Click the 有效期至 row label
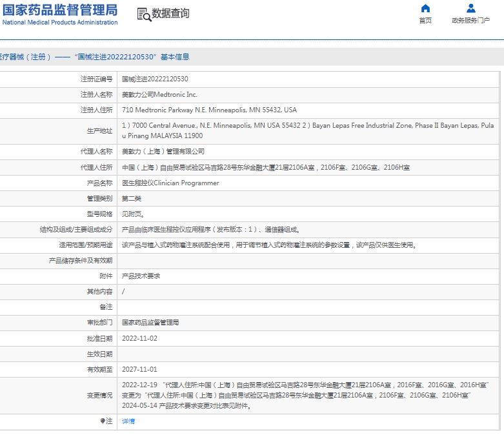Screen dimensions: 504x435 pos(99,369)
